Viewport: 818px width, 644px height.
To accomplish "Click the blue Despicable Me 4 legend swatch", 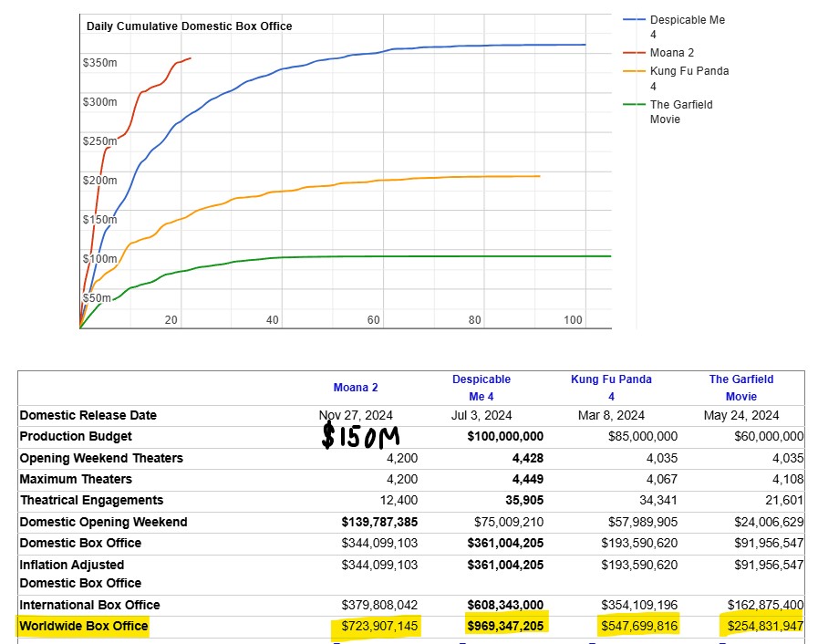I will [634, 20].
